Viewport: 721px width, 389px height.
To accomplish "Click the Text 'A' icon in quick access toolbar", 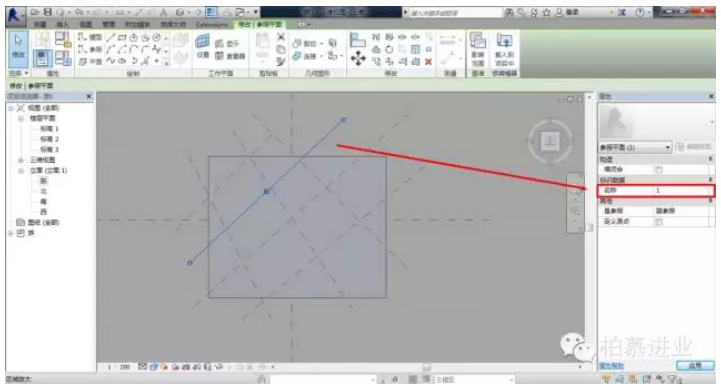I will (x=163, y=13).
